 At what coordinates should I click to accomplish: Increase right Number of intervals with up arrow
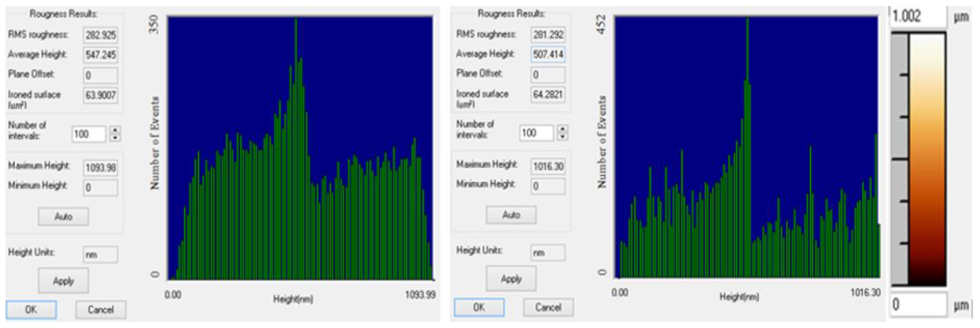[563, 129]
